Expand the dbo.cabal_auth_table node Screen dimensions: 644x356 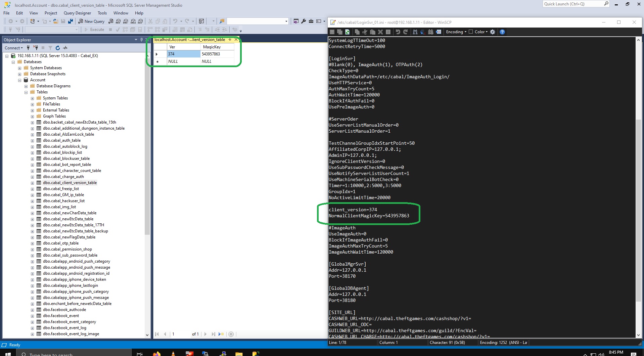point(32,140)
